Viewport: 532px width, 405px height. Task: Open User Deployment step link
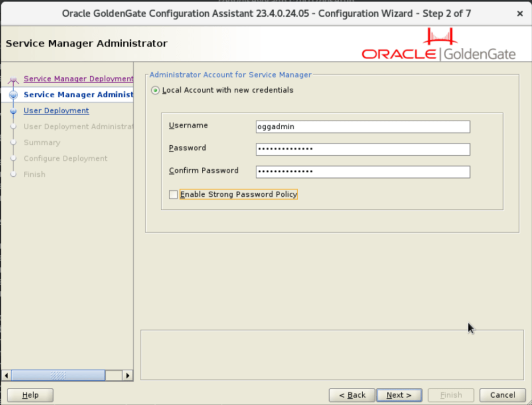click(x=56, y=111)
